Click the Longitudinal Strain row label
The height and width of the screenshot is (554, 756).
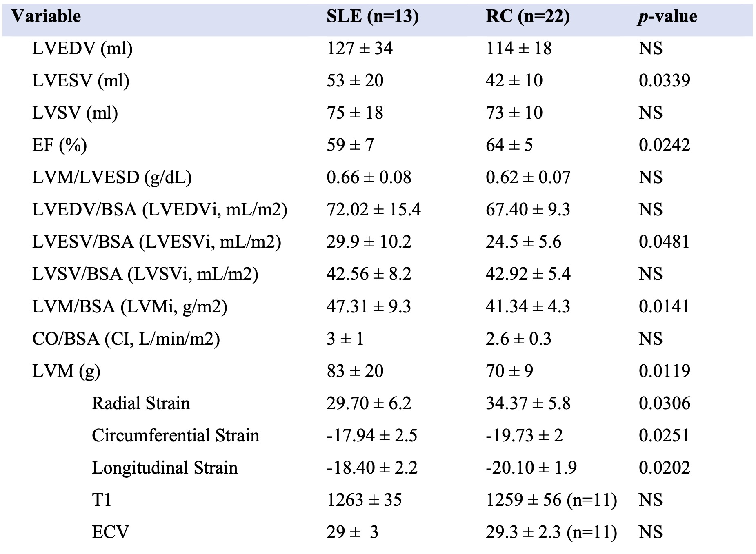tap(165, 468)
